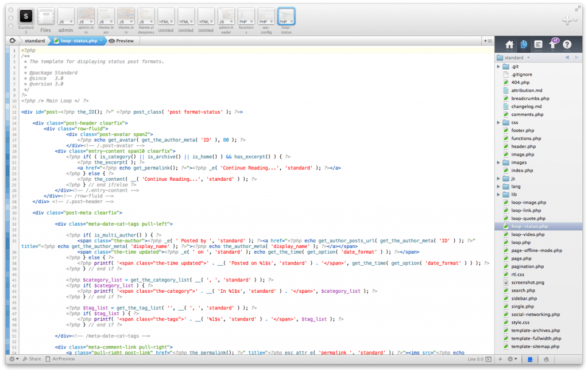Viewport: 588px width, 372px height.
Task: Open the text editor view icon
Action: click(x=538, y=45)
